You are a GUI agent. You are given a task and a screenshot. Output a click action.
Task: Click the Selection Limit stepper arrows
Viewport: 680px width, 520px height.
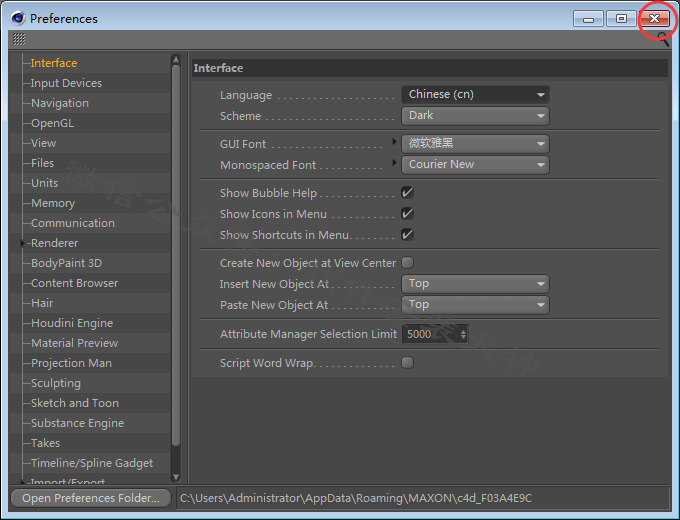pos(463,334)
